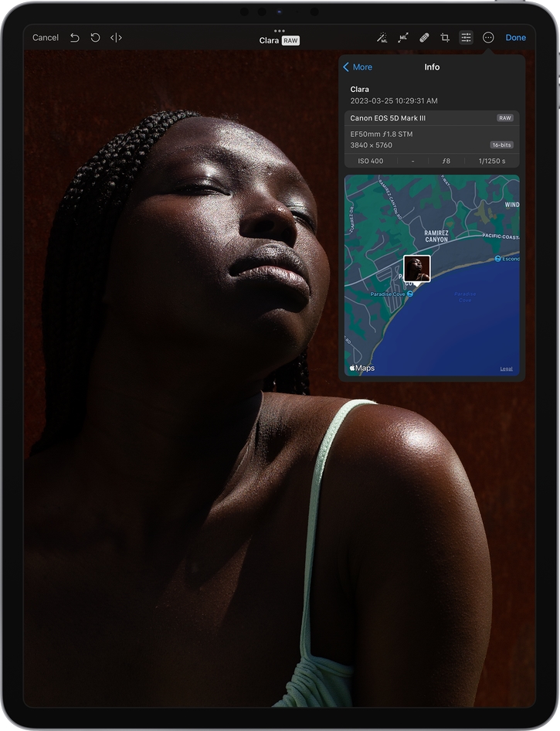Tap the three-dot multitasking handle at top
Viewport: 560px width, 731px height.
click(x=280, y=31)
